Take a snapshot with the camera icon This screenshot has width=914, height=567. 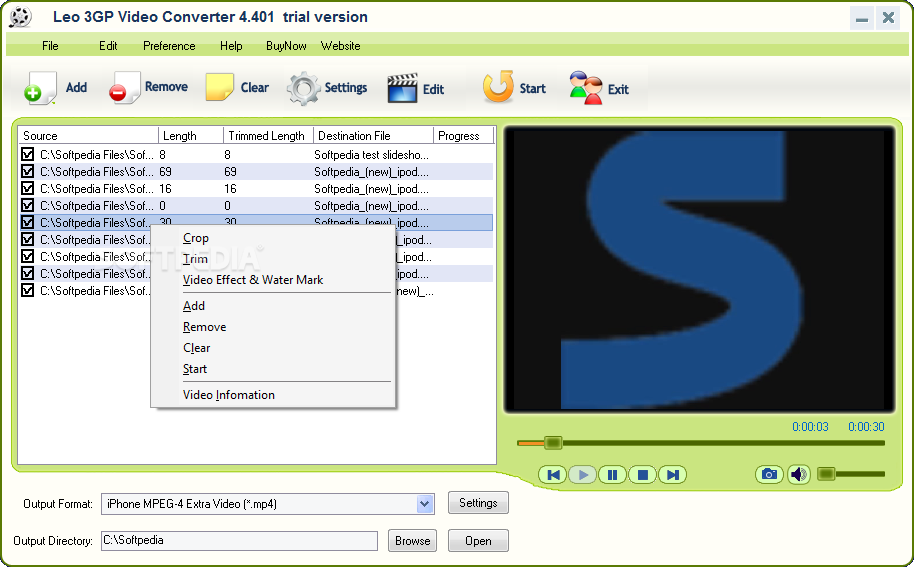tap(769, 474)
